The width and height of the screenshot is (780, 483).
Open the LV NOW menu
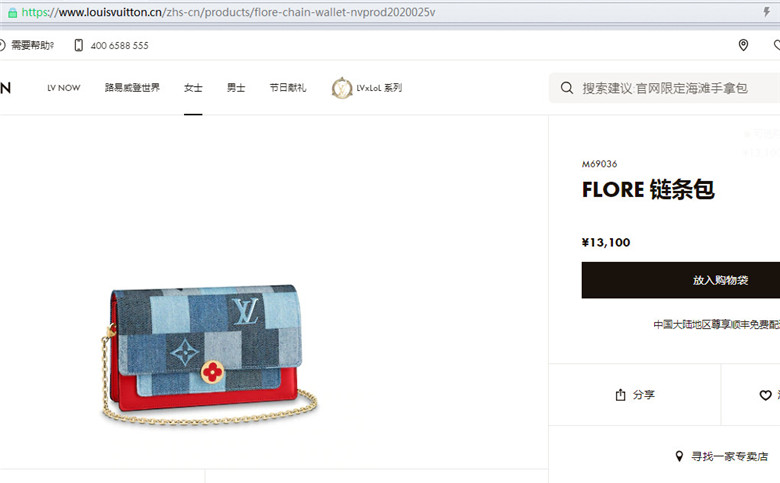[64, 88]
